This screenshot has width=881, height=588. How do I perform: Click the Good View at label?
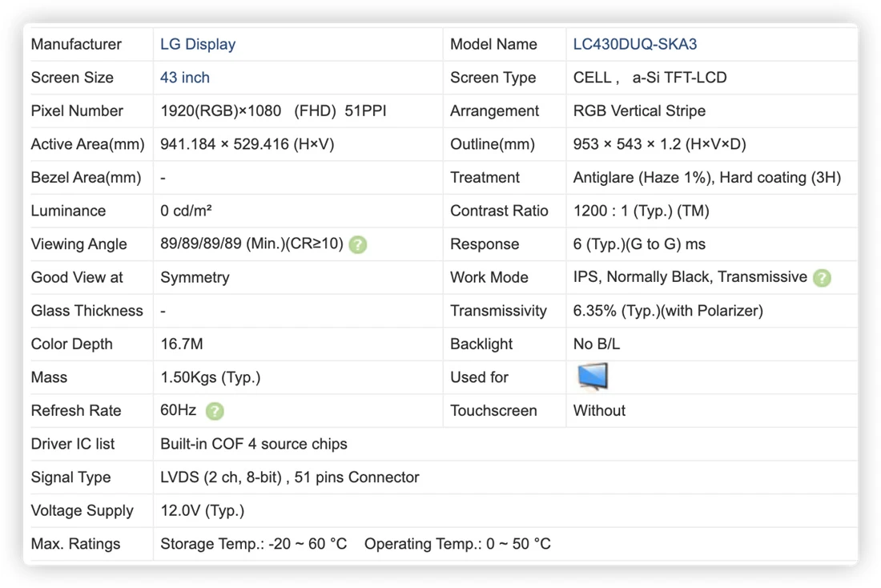tap(77, 278)
